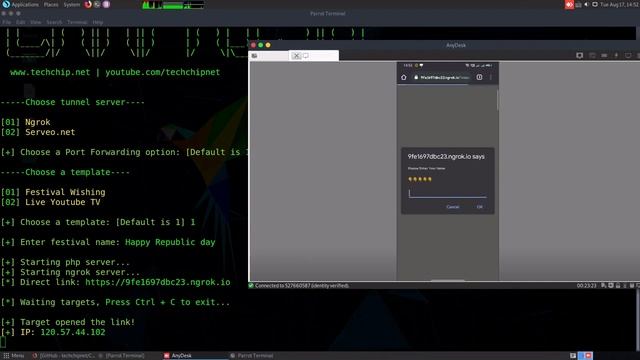Click the white icon in bottom-right taskbar

[x=573, y=356]
